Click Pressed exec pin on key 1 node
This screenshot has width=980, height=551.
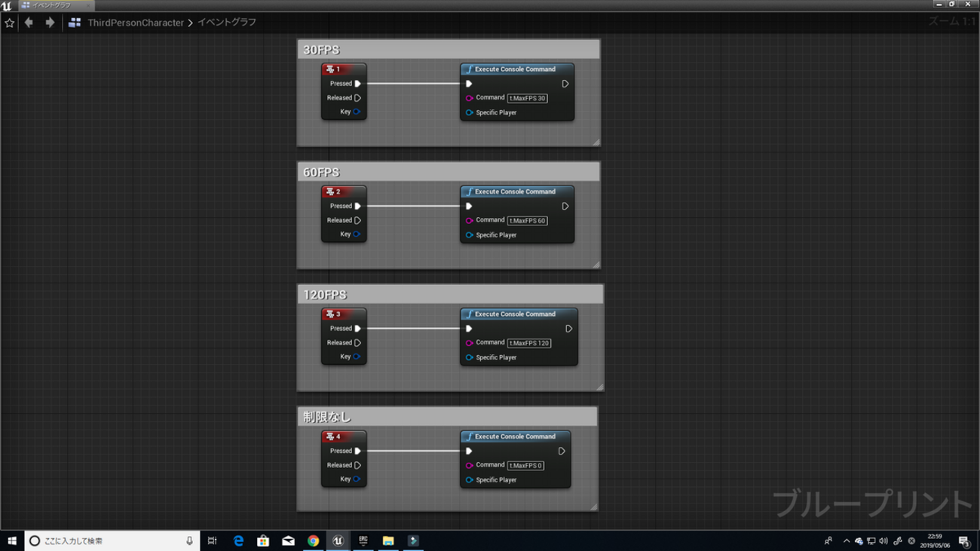[x=358, y=84]
